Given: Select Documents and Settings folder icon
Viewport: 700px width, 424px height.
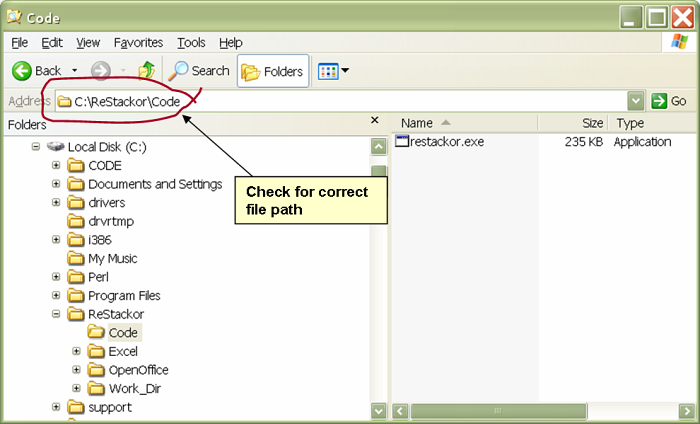Looking at the screenshot, I should [x=75, y=184].
